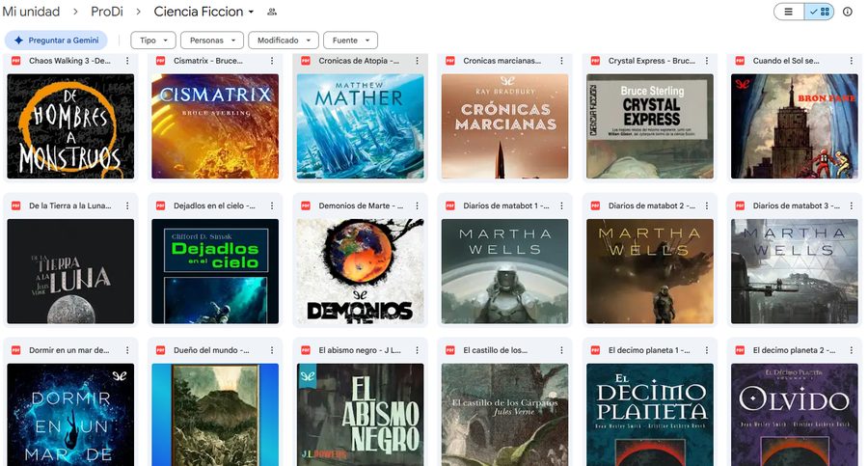Select file name 'El decimo planeta 1 -...'
Image resolution: width=868 pixels, height=466 pixels.
[649, 350]
